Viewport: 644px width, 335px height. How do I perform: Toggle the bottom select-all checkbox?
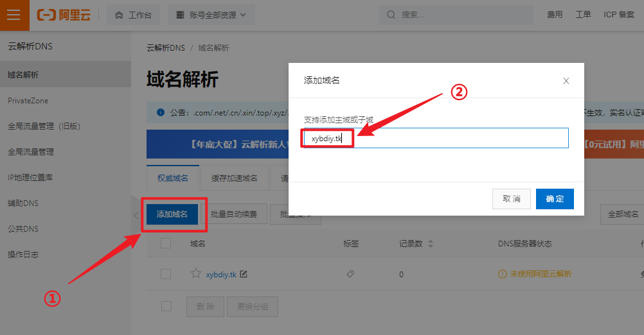(166, 306)
